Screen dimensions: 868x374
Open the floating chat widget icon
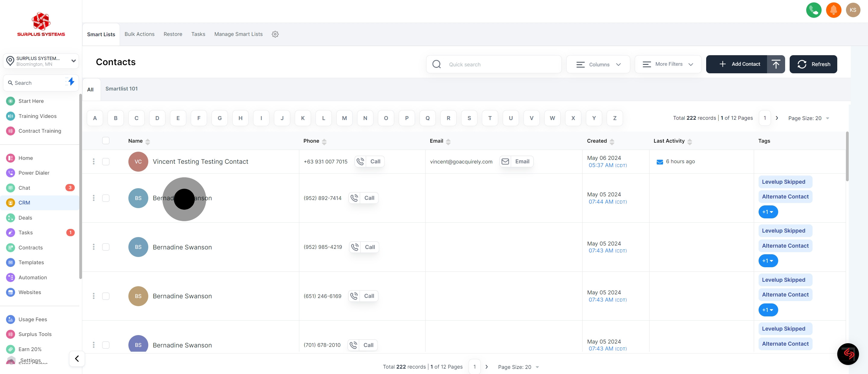[x=848, y=354]
